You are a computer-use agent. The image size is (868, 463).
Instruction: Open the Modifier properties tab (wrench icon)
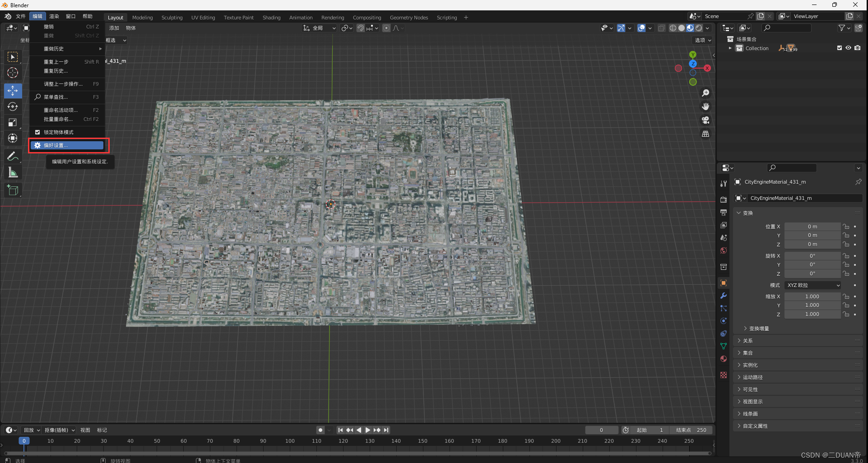coord(724,296)
